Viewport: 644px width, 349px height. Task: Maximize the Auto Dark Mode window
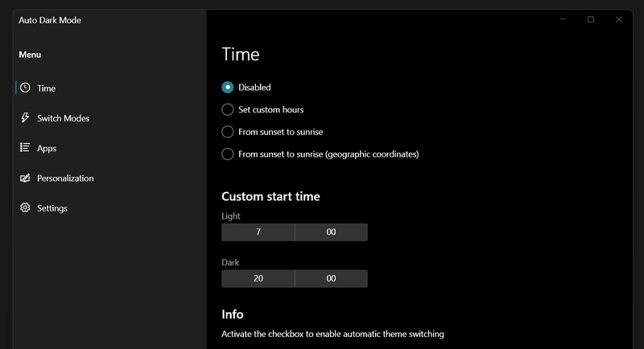(591, 19)
